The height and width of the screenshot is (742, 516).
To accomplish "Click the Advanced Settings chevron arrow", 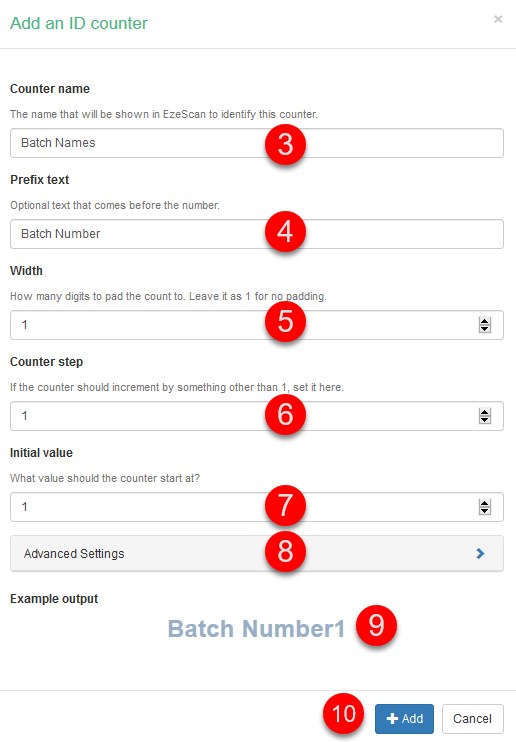I will 480,554.
